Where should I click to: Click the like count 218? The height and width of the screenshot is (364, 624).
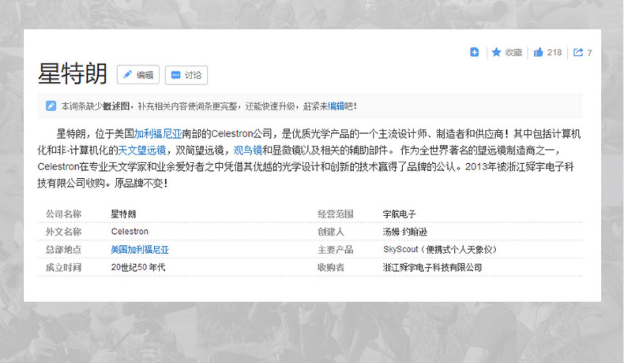click(555, 52)
